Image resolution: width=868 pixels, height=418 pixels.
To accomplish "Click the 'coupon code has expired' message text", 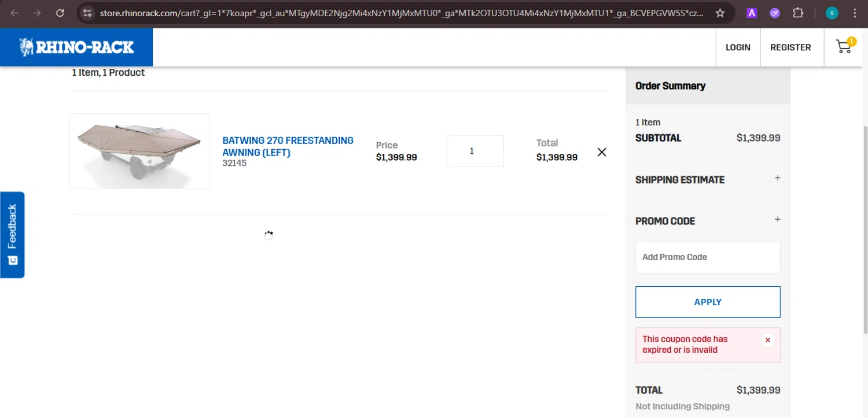I will (x=685, y=345).
